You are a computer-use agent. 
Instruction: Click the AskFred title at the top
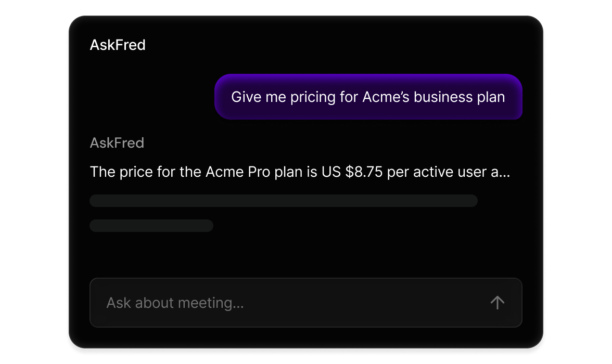click(118, 45)
